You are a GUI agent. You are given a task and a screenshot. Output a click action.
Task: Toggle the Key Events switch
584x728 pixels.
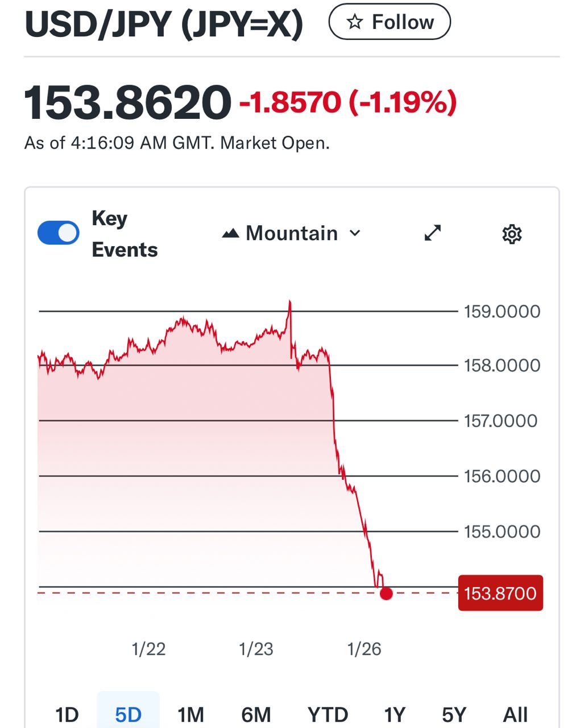[58, 233]
